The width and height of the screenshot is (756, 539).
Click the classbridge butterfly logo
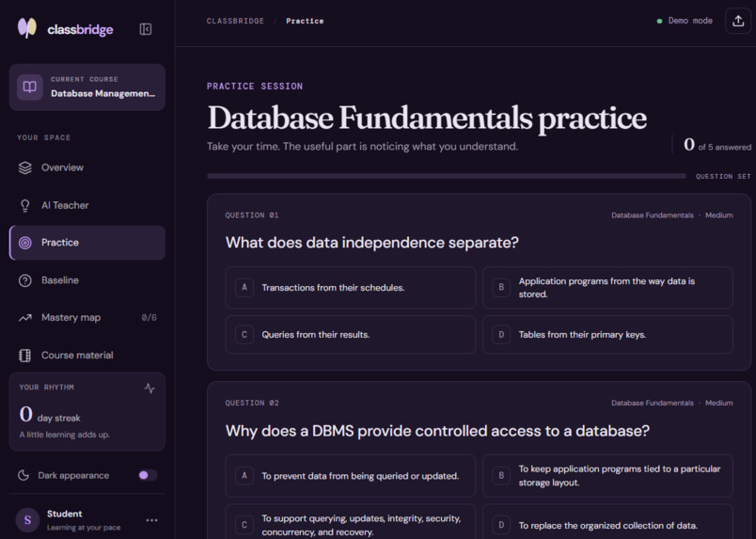[x=27, y=28]
